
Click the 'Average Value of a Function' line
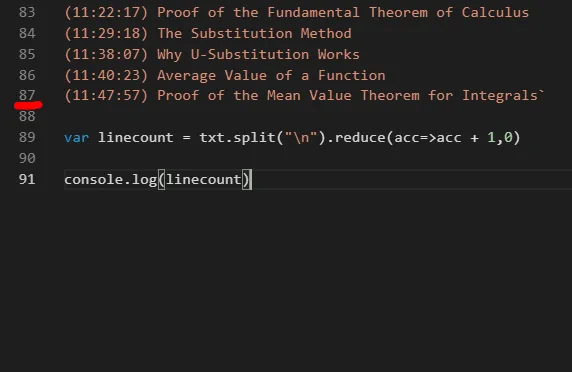(271, 75)
